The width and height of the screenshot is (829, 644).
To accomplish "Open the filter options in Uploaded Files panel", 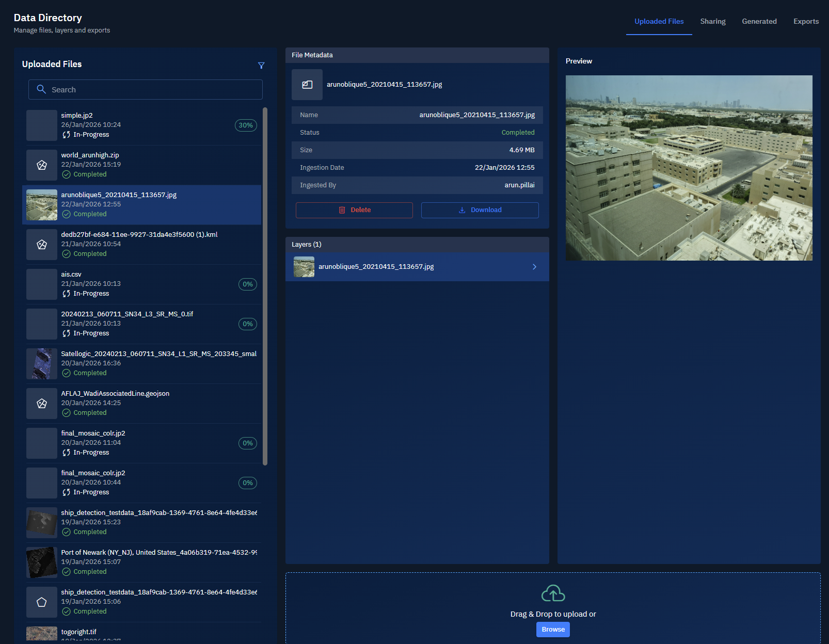I will pos(262,66).
